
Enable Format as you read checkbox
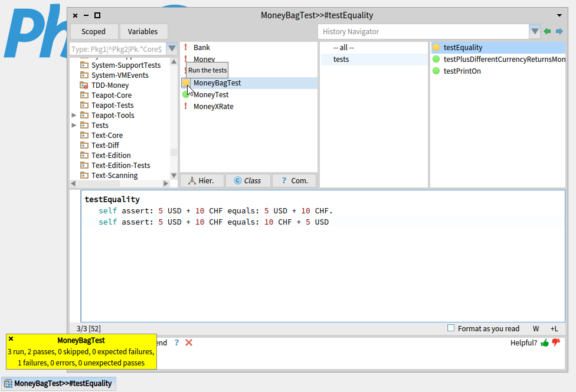click(451, 328)
